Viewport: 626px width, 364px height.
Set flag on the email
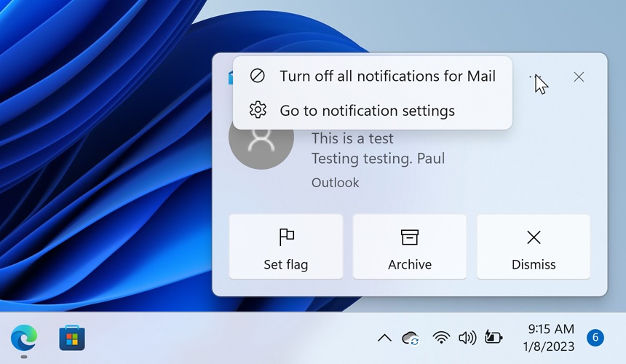click(x=286, y=247)
